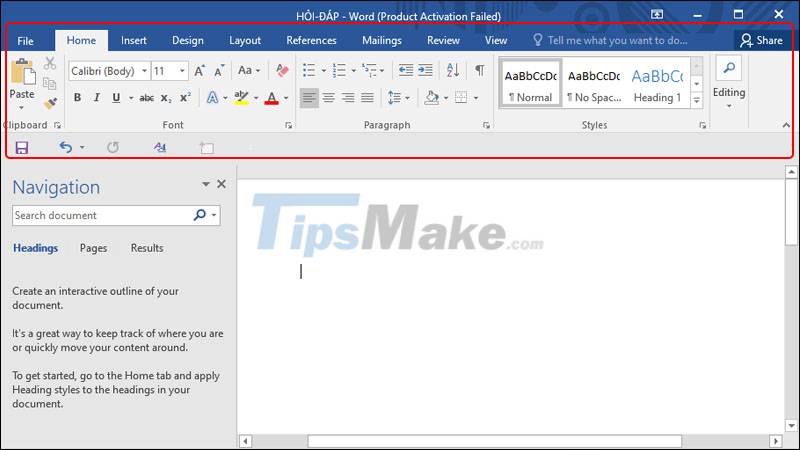Cut selection with the scissors icon

[50, 63]
